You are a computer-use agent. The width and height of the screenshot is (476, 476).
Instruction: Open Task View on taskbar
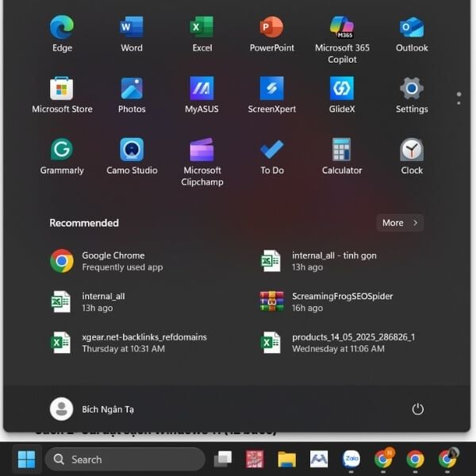[223, 459]
